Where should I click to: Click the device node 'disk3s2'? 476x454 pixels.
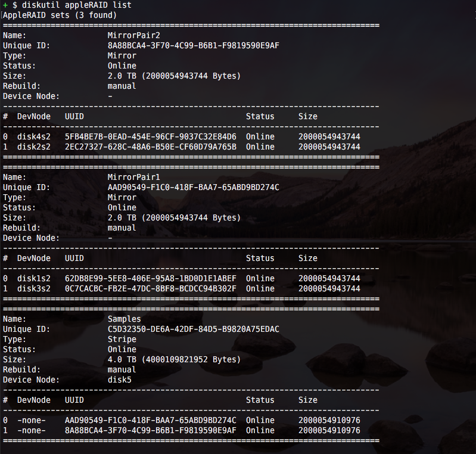pyautogui.click(x=34, y=288)
